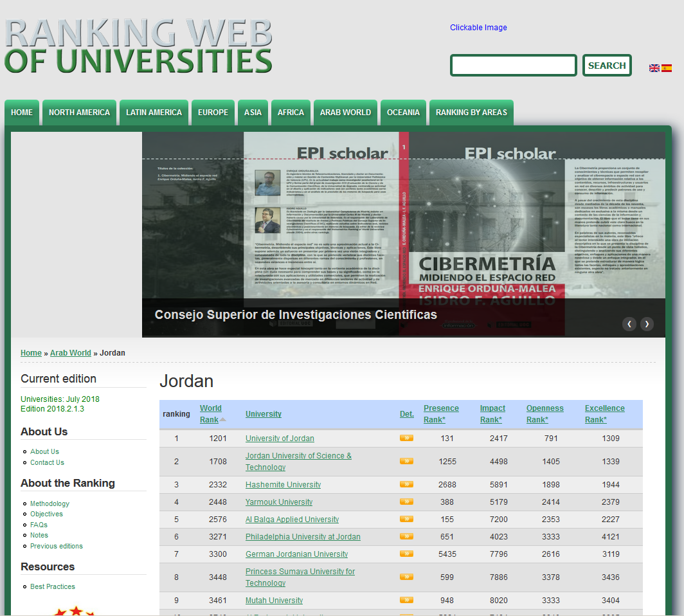The height and width of the screenshot is (616, 684).
Task: Select the Europe navigation tab
Action: (x=213, y=113)
